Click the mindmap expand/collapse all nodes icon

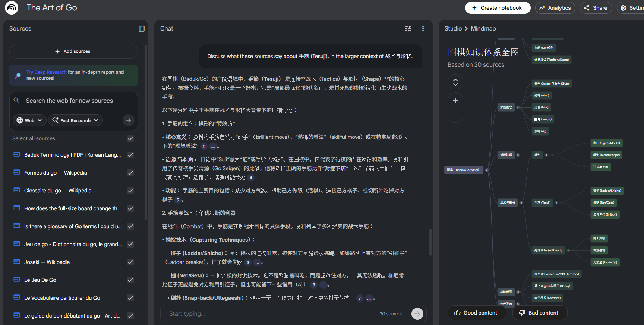pos(455,82)
